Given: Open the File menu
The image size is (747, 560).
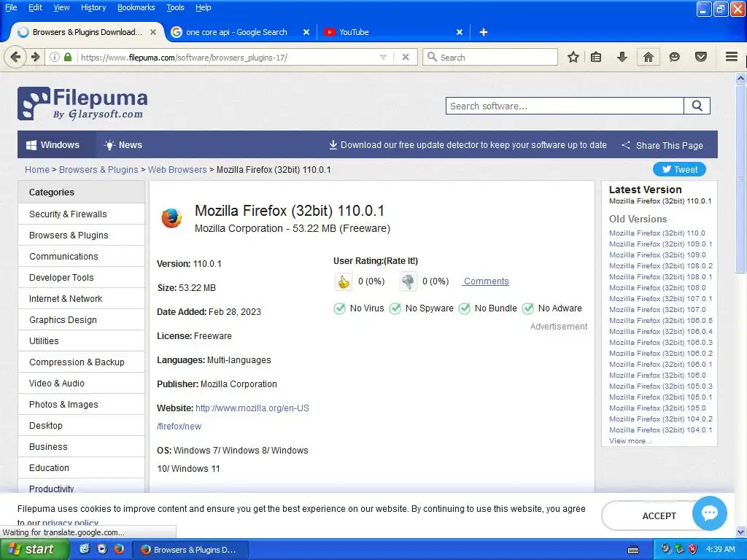Looking at the screenshot, I should click(x=11, y=7).
